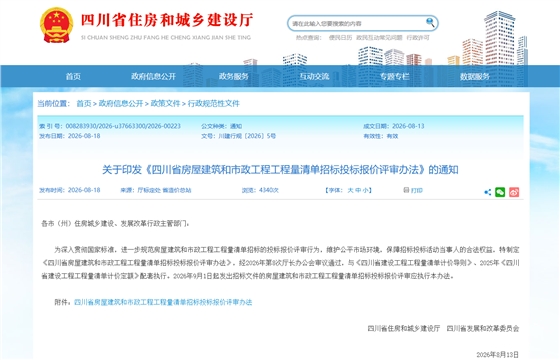The width and height of the screenshot is (560, 360).
Task: Click the view count 4340次
Action: (x=269, y=190)
